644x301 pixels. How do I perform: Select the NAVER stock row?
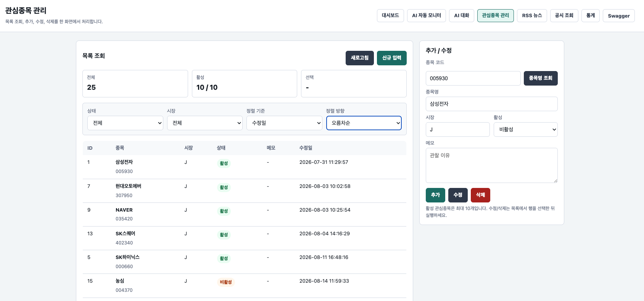coord(245,214)
